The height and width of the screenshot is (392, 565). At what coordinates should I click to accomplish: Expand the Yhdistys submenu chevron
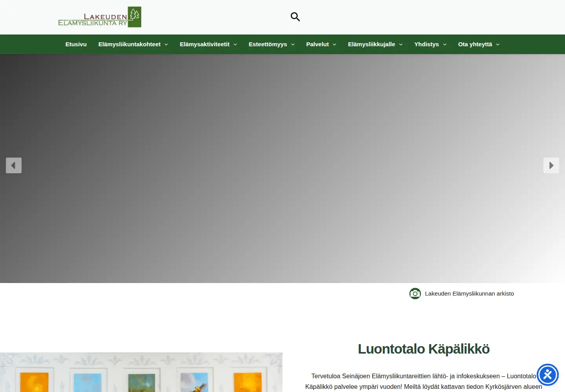coord(445,45)
